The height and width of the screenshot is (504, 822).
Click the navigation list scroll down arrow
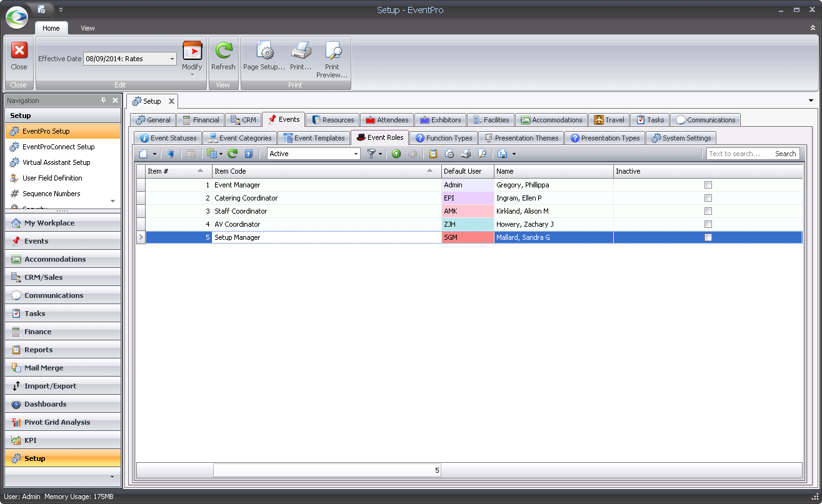pos(113,201)
